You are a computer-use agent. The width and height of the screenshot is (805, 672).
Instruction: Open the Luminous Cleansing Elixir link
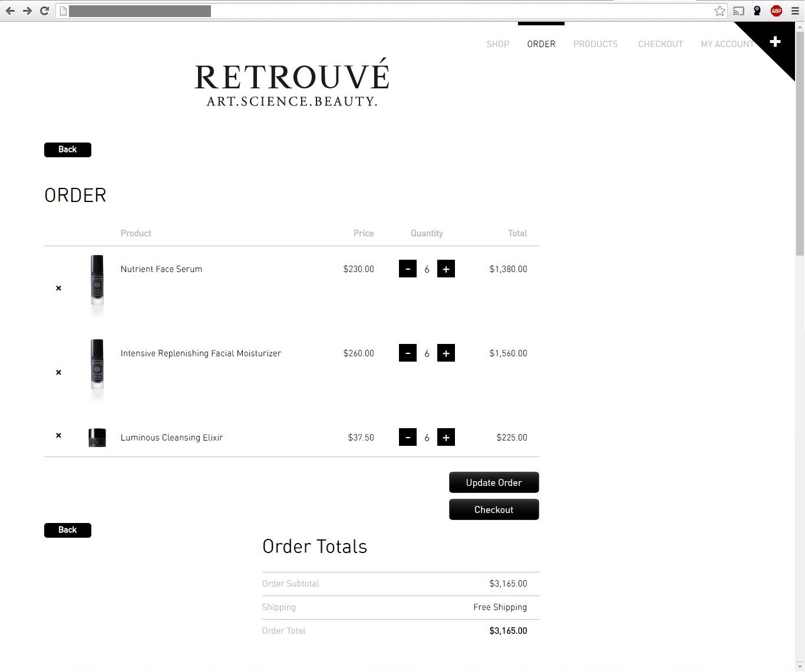(x=171, y=438)
